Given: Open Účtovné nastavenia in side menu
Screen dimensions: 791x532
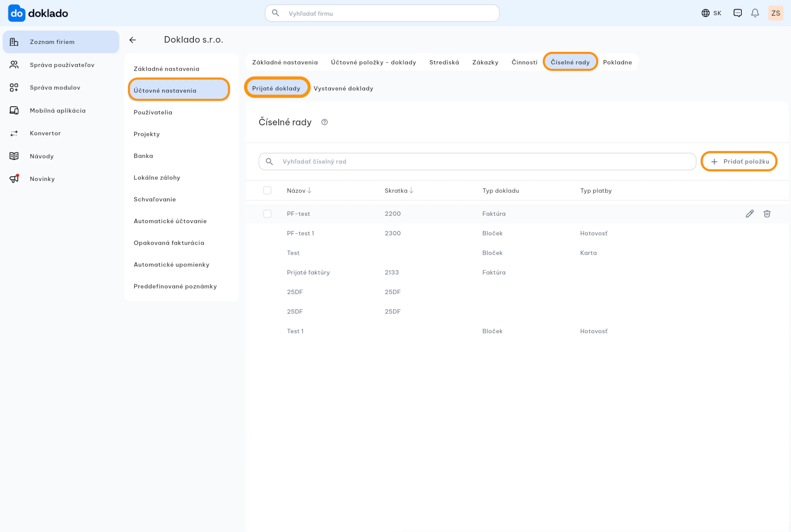Looking at the screenshot, I should point(179,90).
